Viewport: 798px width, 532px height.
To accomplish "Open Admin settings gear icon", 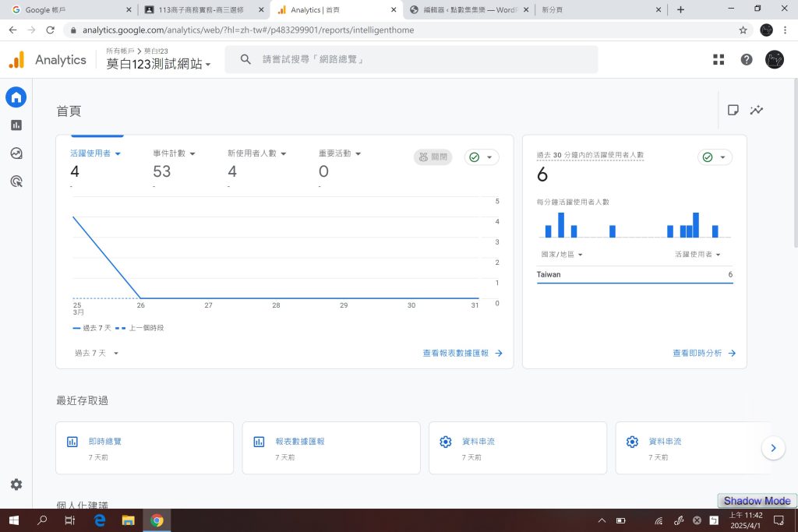I will (x=16, y=484).
